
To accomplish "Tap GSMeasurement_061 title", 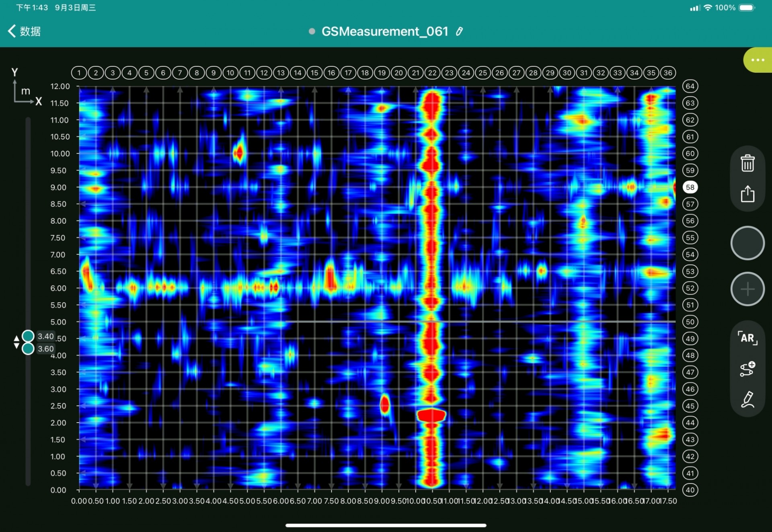I will pos(384,31).
